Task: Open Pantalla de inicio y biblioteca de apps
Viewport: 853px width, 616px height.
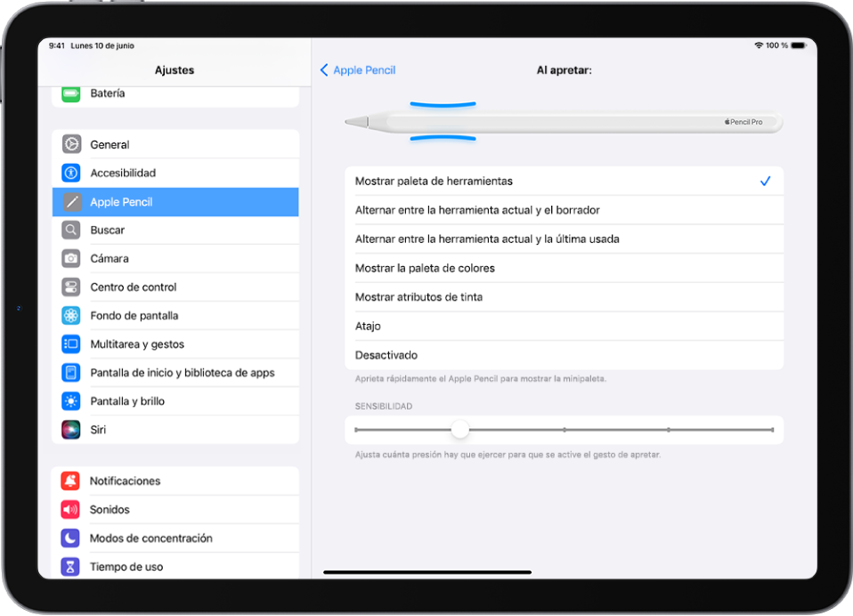Action: tap(175, 372)
